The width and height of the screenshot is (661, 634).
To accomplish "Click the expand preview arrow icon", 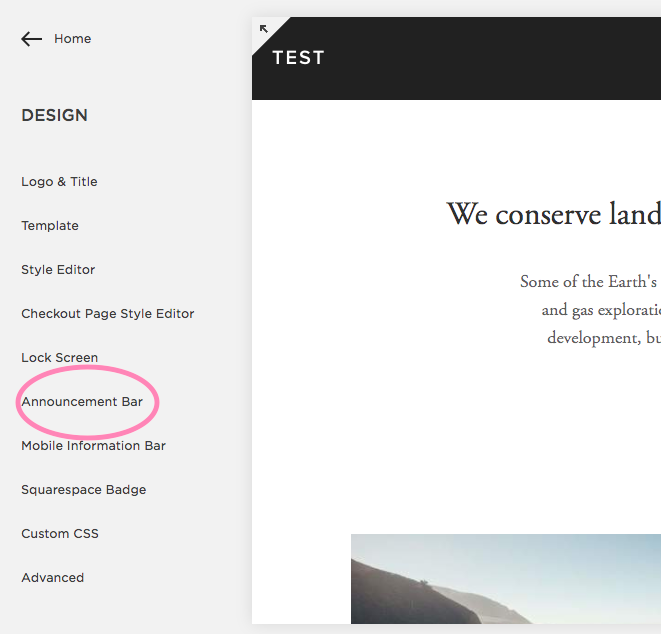I will (x=264, y=29).
